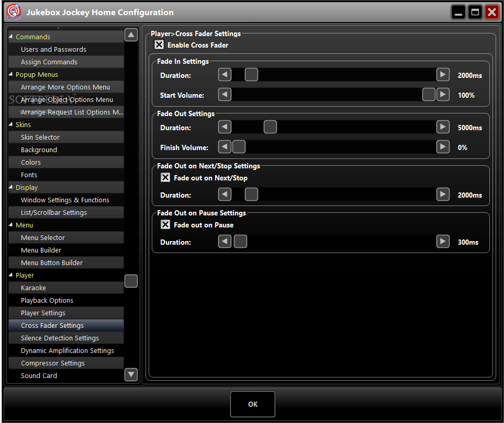Click the Start Volume slider thumb
The image size is (504, 423).
coord(429,95)
